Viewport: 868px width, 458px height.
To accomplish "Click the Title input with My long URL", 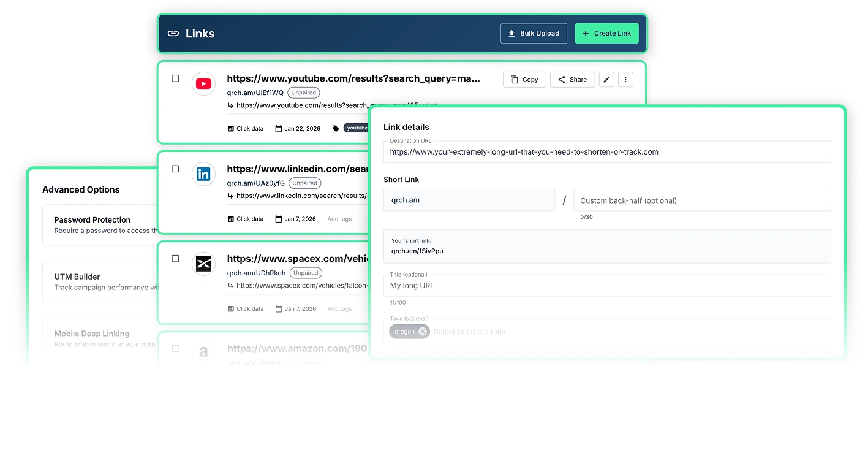I will tap(607, 286).
